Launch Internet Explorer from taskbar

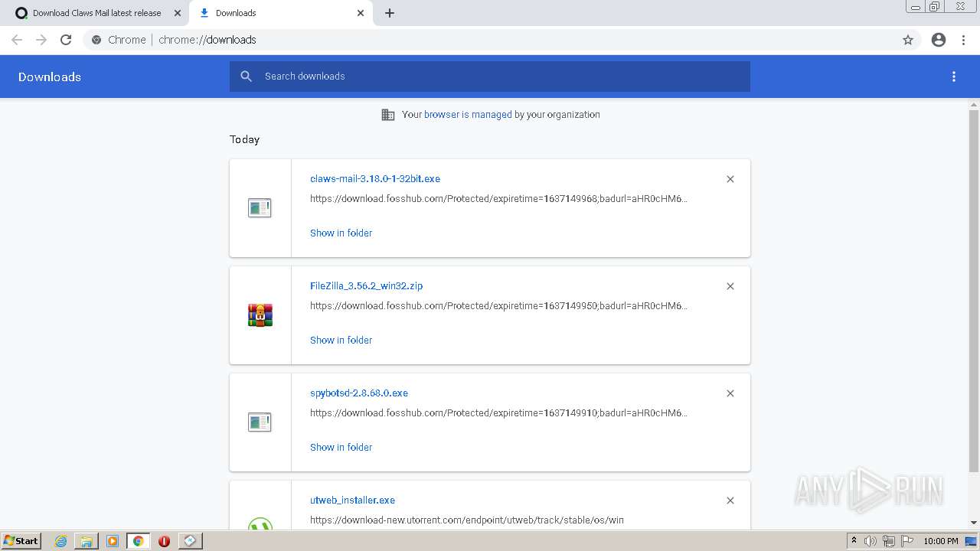tap(61, 541)
